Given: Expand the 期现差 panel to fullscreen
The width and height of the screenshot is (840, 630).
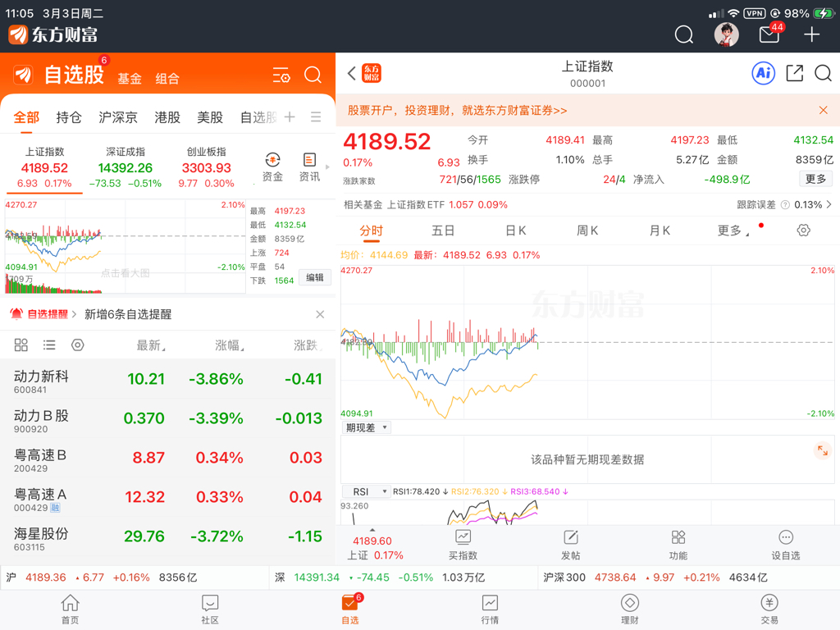Looking at the screenshot, I should [822, 451].
